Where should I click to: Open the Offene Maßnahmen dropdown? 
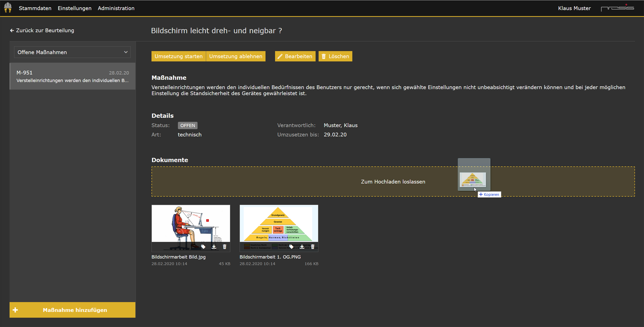(72, 52)
